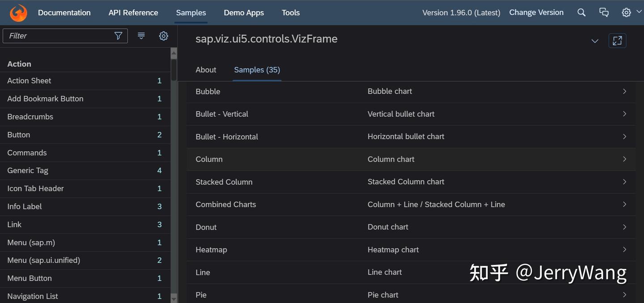Expand the VizFrame header chevron
Screen dimensions: 644x303
pos(595,41)
